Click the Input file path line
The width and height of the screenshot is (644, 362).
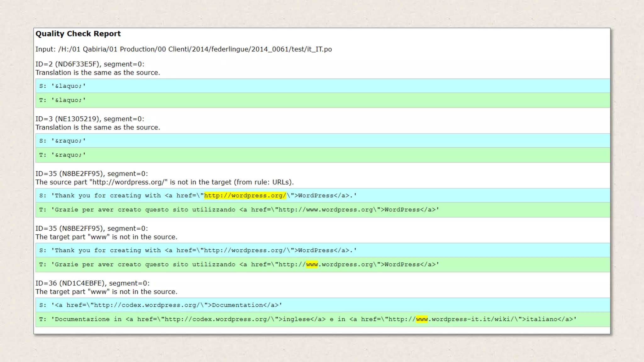tap(183, 49)
